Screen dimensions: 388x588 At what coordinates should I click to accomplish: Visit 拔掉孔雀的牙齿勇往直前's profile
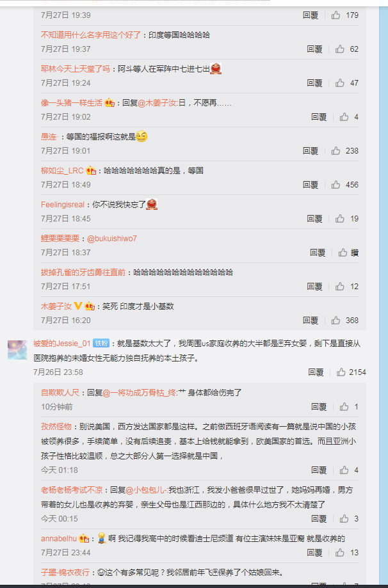click(x=83, y=273)
